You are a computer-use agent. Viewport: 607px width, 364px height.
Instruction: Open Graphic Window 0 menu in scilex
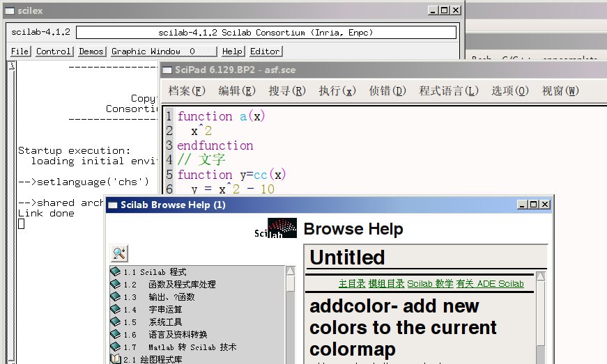(x=164, y=52)
